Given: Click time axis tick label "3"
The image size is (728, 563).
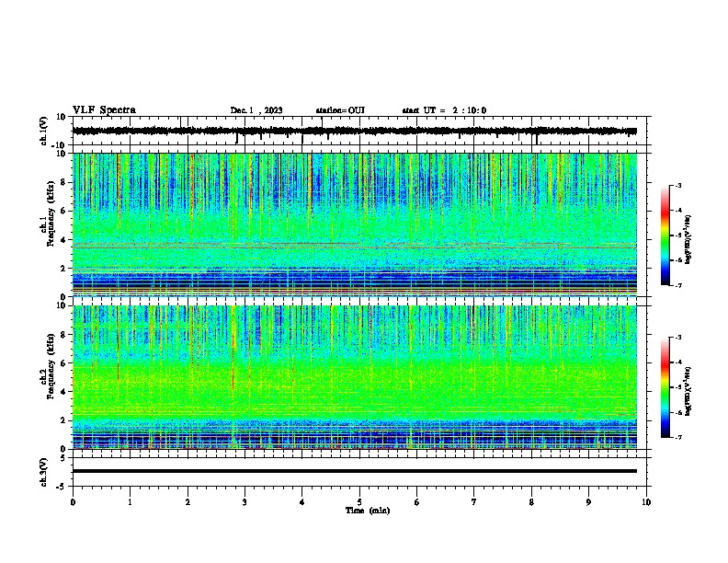Looking at the screenshot, I should (245, 502).
